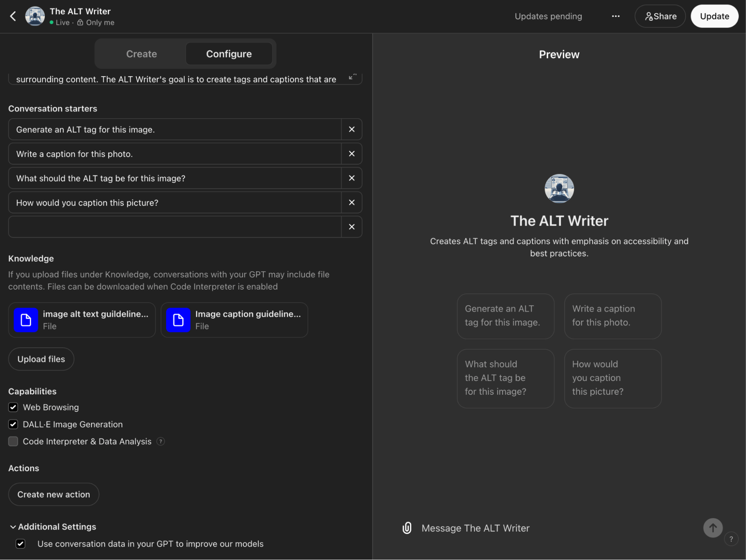The height and width of the screenshot is (560, 746).
Task: Collapse the instructions text box icon
Action: (x=352, y=76)
